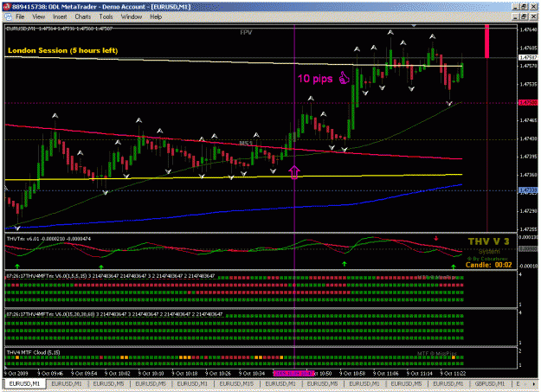Open the Charts menu
This screenshot has width=541, height=392.
[x=83, y=16]
